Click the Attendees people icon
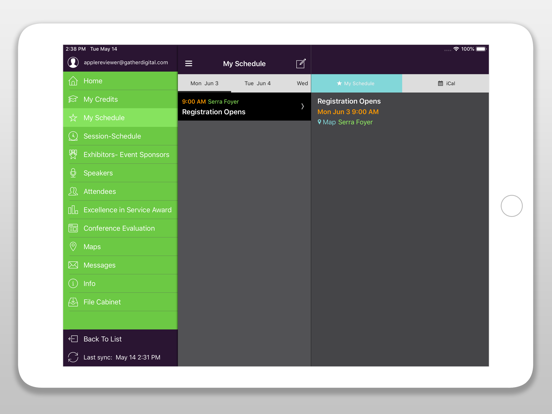 pyautogui.click(x=73, y=192)
